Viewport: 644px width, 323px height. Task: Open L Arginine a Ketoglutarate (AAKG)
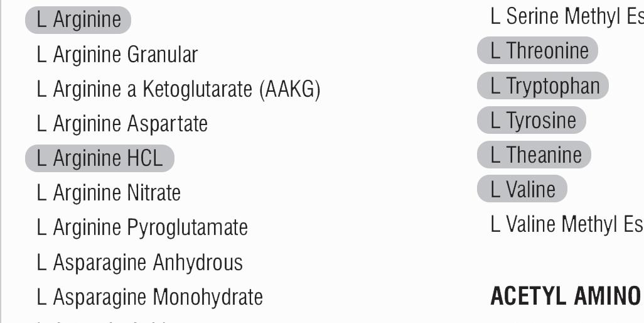tap(179, 89)
